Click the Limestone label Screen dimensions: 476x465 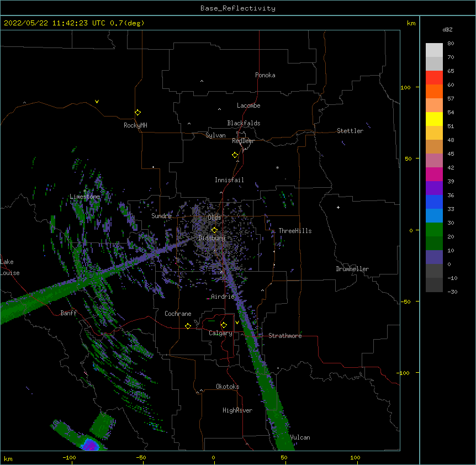[x=84, y=197]
